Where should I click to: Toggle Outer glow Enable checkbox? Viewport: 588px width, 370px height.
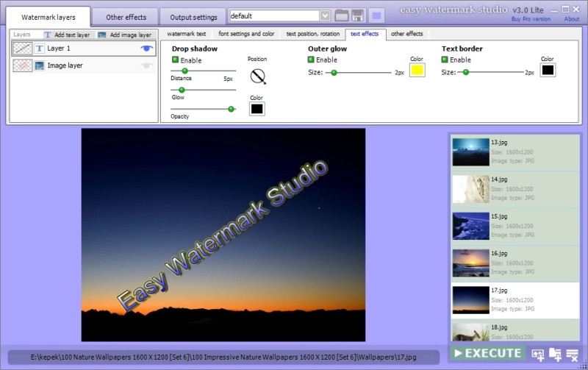(311, 60)
